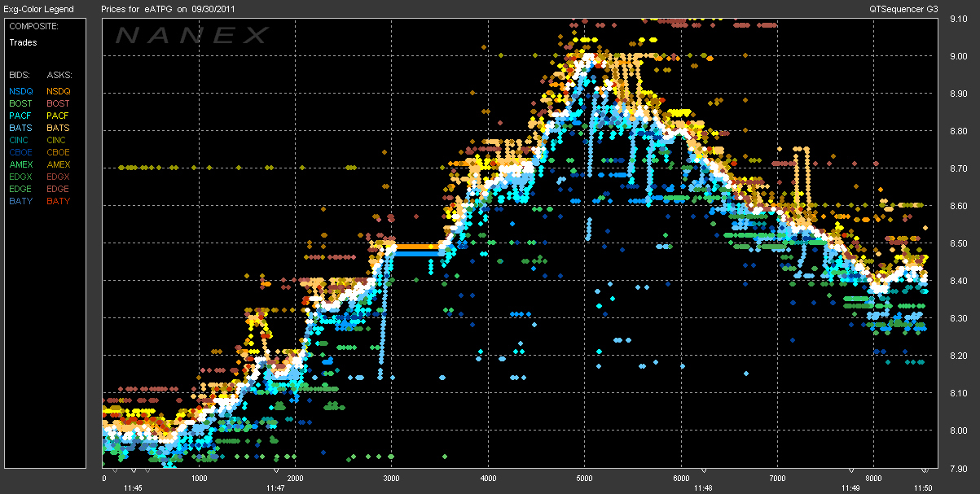The height and width of the screenshot is (494, 980).
Task: Click the 8.80 price axis label
Action: pyautogui.click(x=958, y=130)
